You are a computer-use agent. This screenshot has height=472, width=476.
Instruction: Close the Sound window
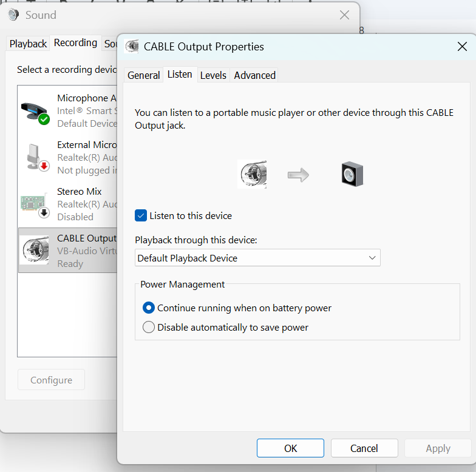point(345,15)
